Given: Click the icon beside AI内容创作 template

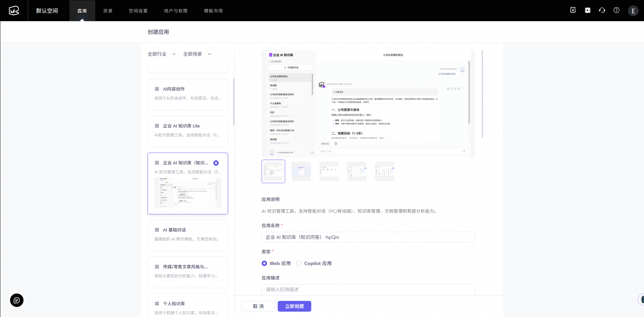Looking at the screenshot, I should pyautogui.click(x=157, y=89).
